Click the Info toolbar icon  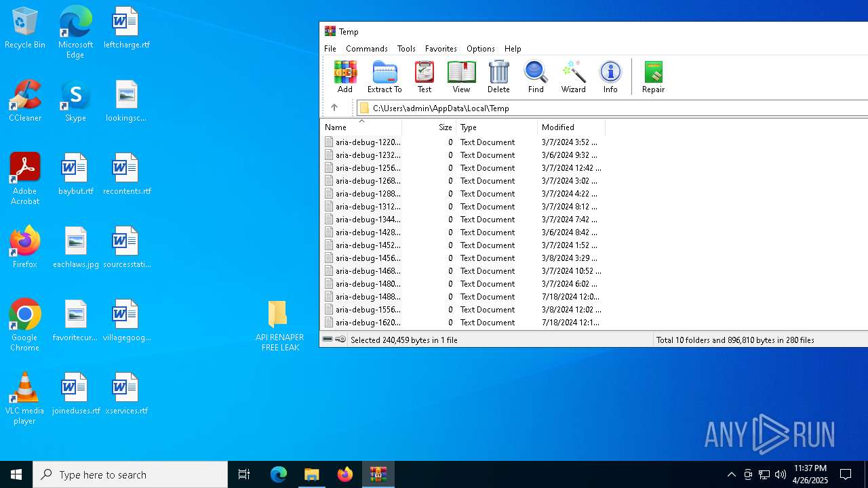pyautogui.click(x=610, y=77)
